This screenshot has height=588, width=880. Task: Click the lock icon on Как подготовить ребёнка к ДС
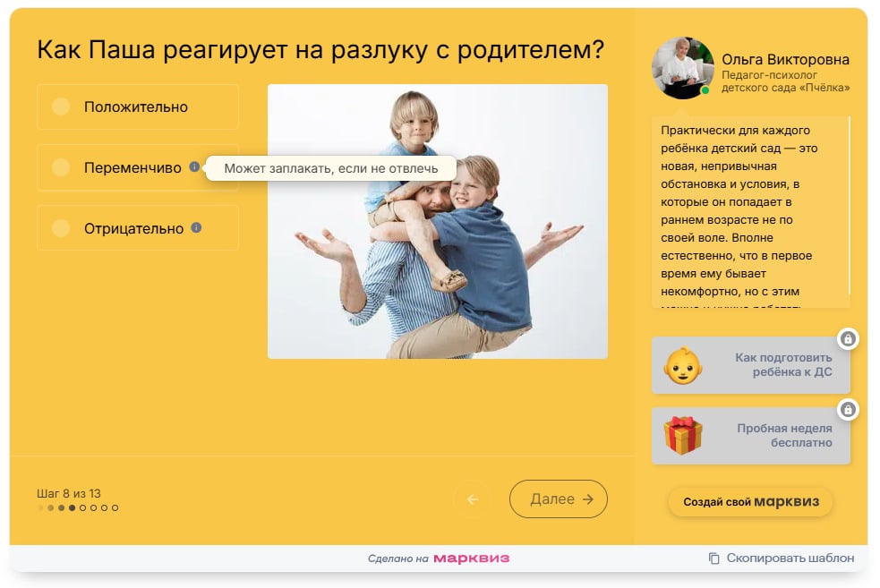click(848, 340)
